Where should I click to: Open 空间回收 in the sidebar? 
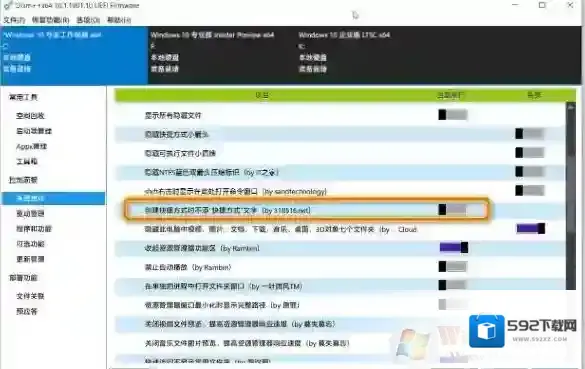(x=31, y=116)
